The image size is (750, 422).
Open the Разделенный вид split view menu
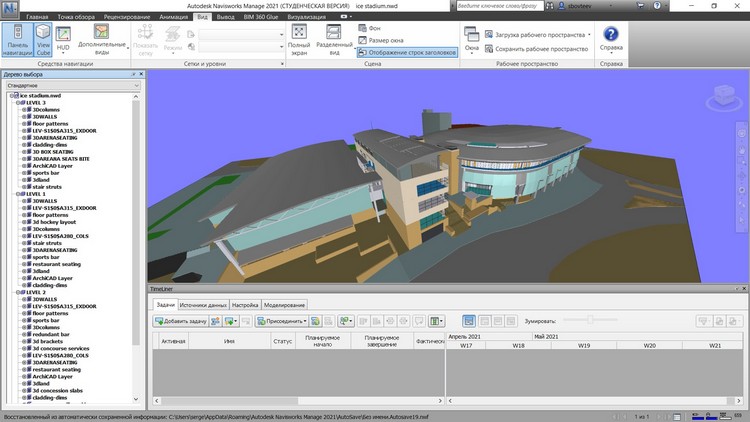(334, 40)
